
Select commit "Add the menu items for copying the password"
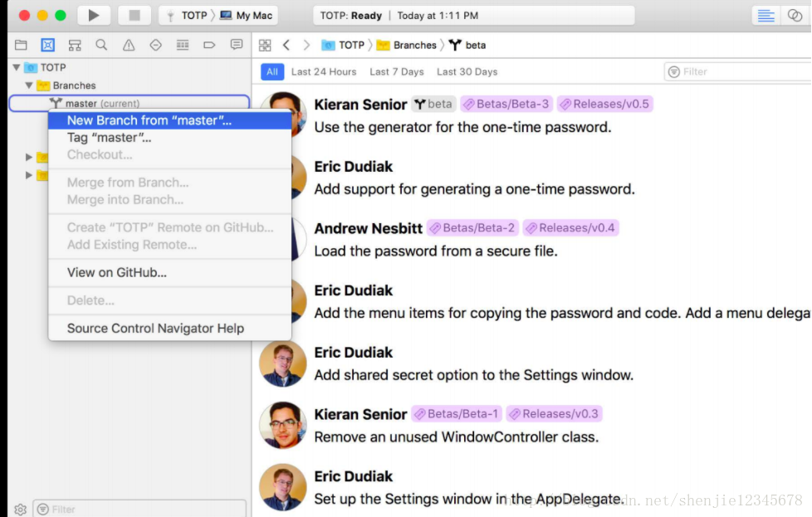562,313
